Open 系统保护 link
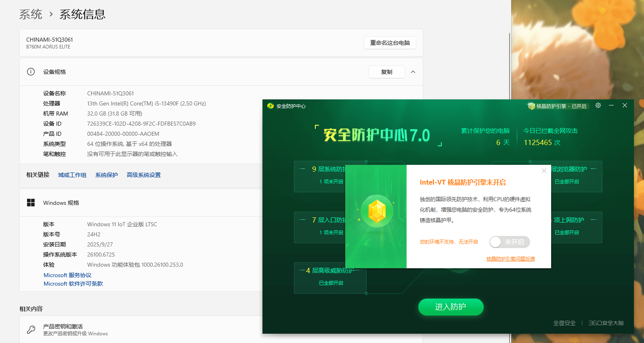The width and height of the screenshot is (644, 343). pos(107,175)
